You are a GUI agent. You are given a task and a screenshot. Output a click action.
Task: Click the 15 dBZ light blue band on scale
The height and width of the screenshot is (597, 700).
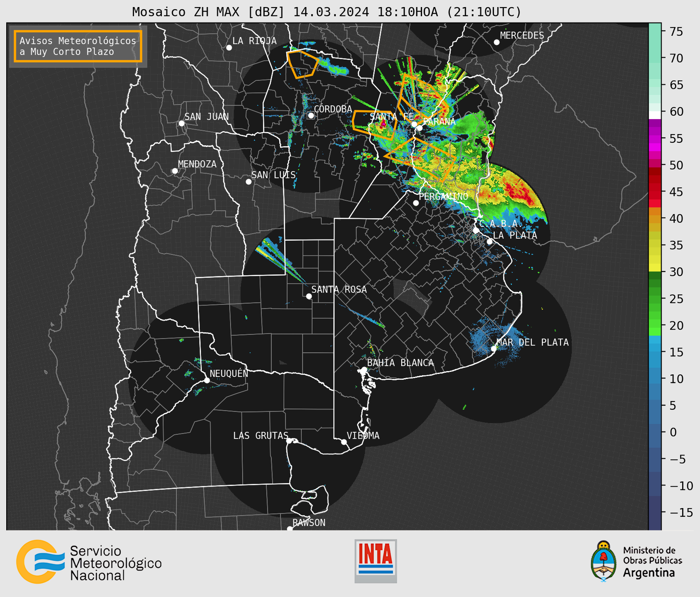click(x=655, y=352)
